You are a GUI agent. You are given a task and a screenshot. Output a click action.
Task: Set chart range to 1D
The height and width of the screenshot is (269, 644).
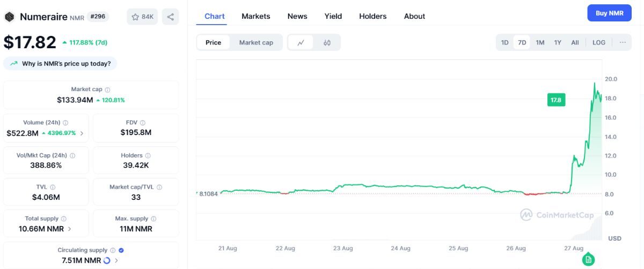click(x=504, y=42)
